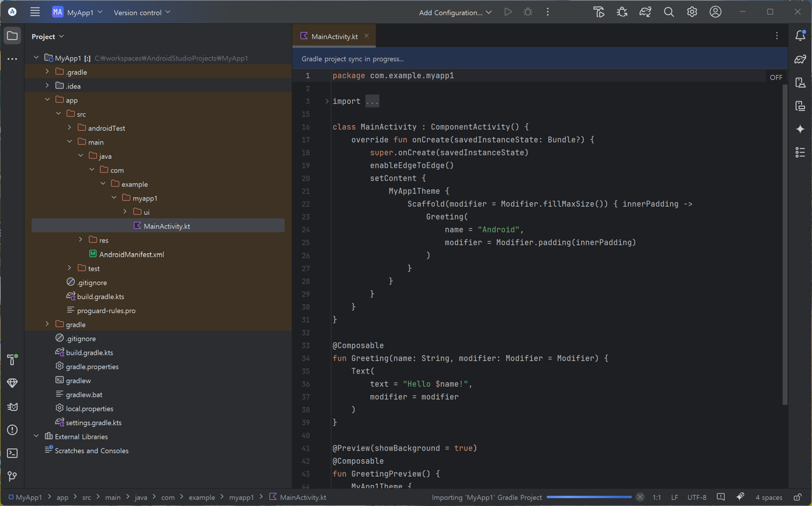Viewport: 812px width, 506px height.
Task: Click the myapp1 breadcrumb in status bar
Action: click(x=241, y=498)
